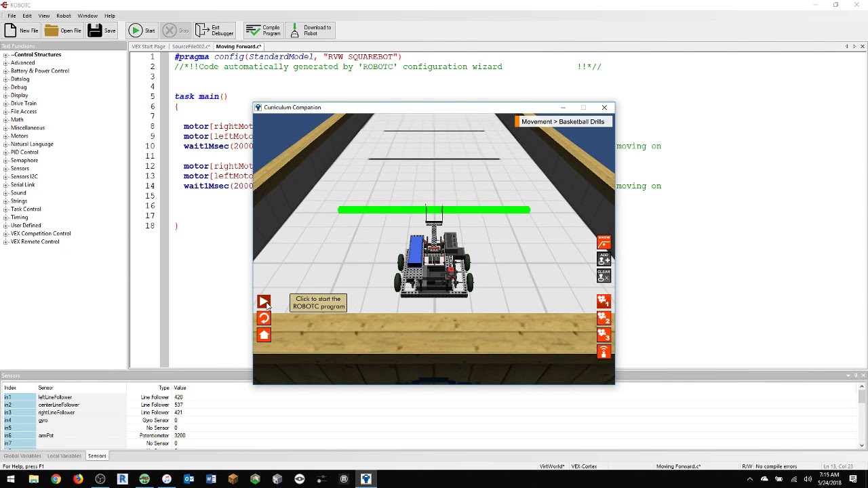Save the current program with the Save button

102,30
